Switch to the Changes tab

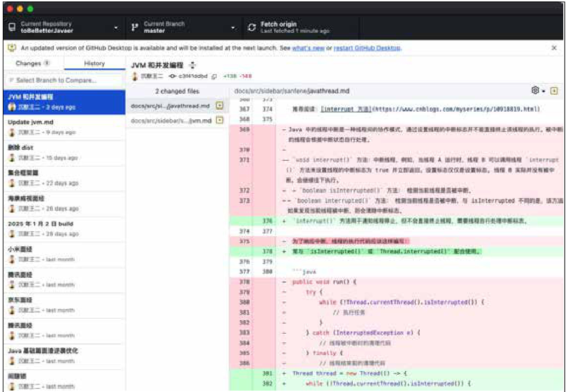coord(33,64)
